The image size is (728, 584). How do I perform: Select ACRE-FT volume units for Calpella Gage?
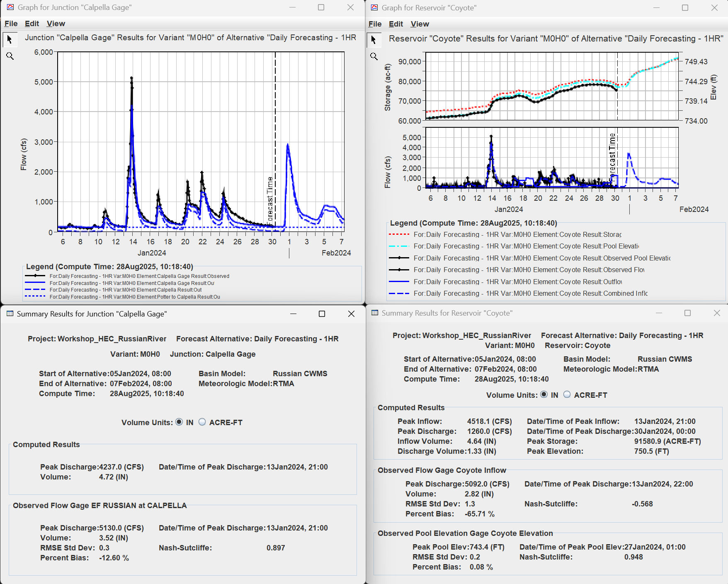202,422
